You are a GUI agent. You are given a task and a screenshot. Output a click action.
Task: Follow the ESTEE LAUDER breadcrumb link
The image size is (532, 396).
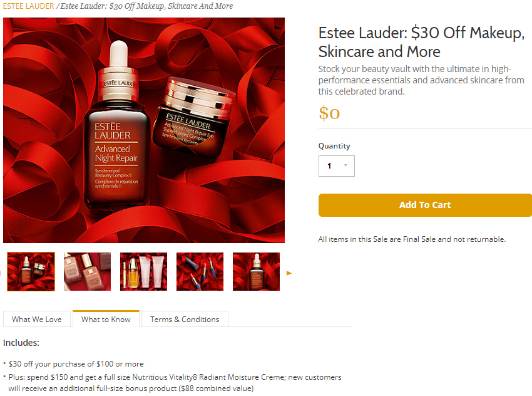(29, 6)
